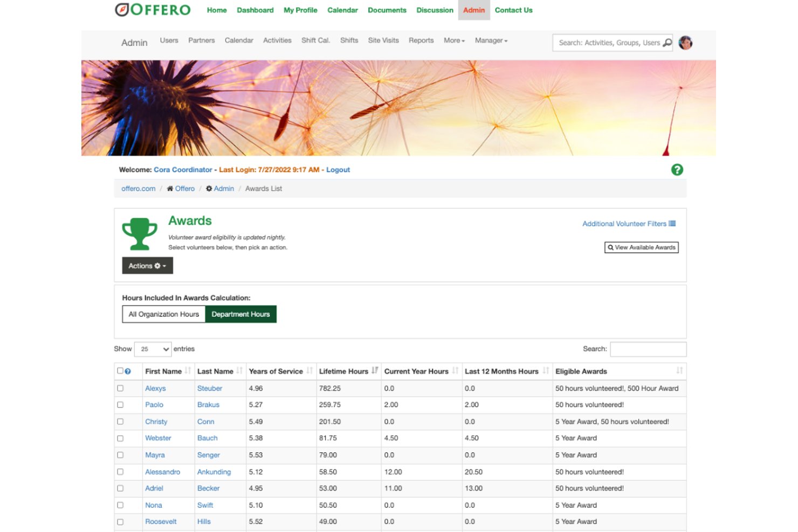
Task: Click the search magnifier icon
Action: coord(667,43)
